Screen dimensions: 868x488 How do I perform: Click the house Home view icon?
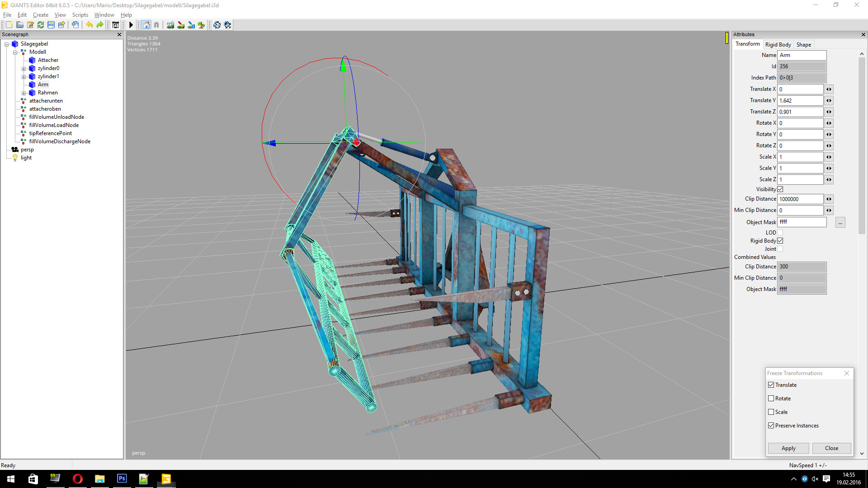pos(146,25)
